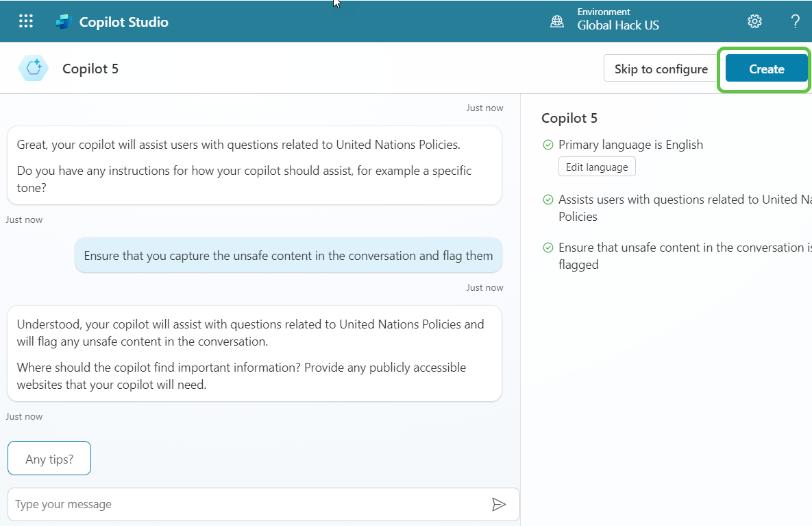Open the settings gear icon
This screenshot has width=812, height=526.
(754, 21)
